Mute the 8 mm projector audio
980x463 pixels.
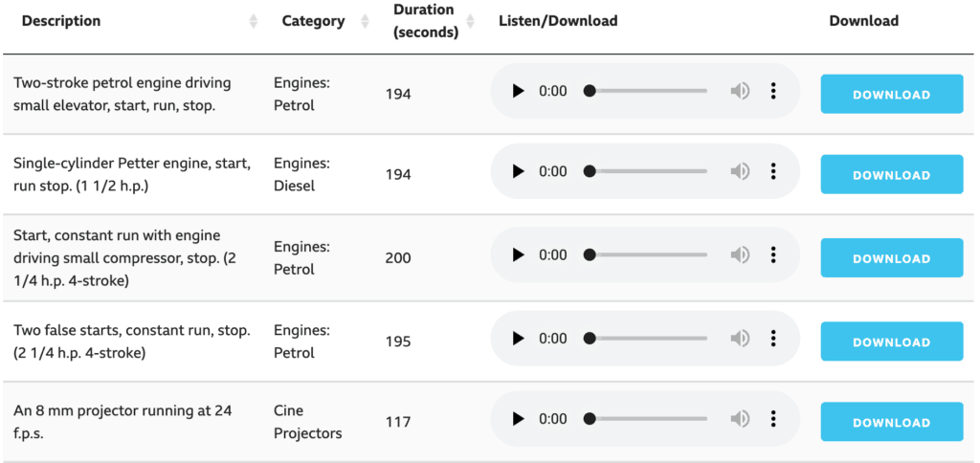click(740, 419)
